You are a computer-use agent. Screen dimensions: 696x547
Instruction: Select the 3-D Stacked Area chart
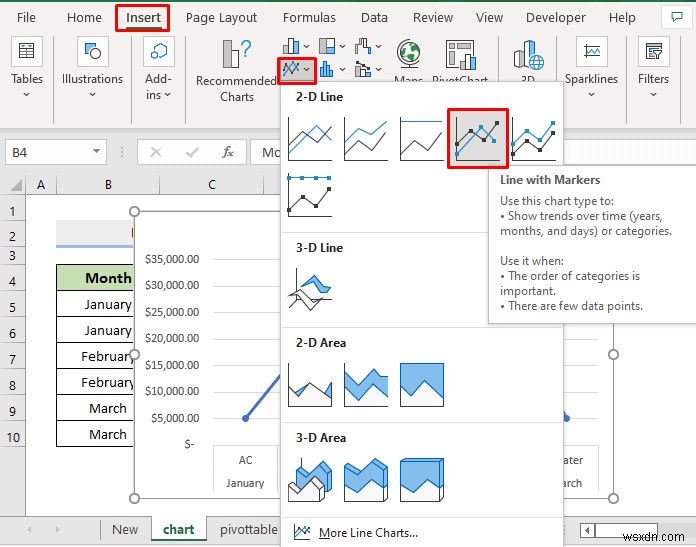pos(366,480)
